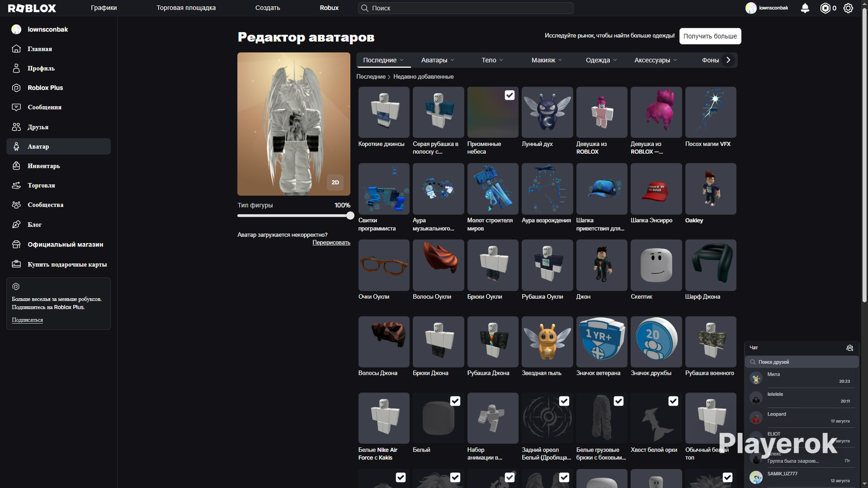Expand the Макияж dropdown tab

(x=547, y=60)
